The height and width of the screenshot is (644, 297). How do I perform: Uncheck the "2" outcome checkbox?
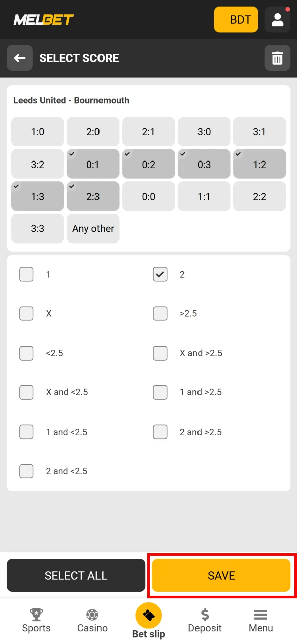pyautogui.click(x=160, y=274)
